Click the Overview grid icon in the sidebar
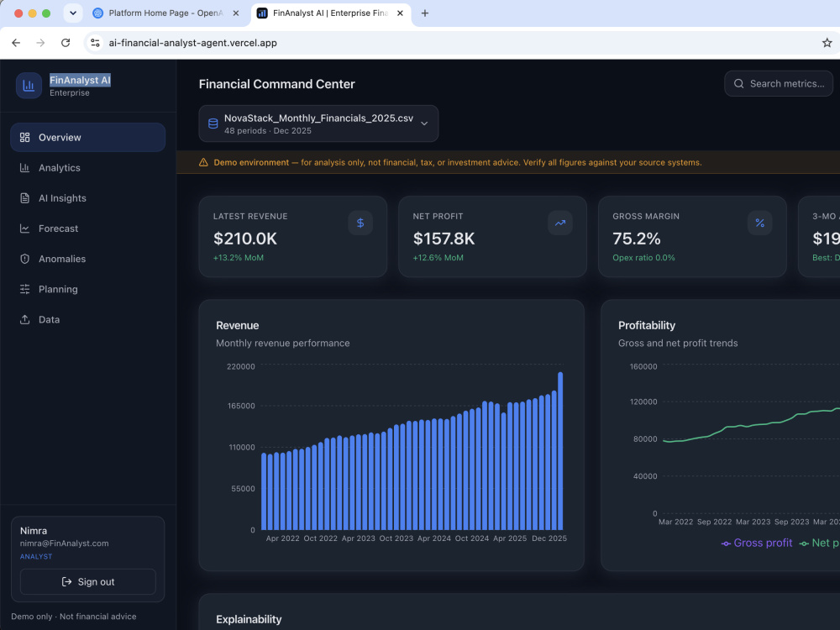This screenshot has height=630, width=840. click(x=24, y=137)
